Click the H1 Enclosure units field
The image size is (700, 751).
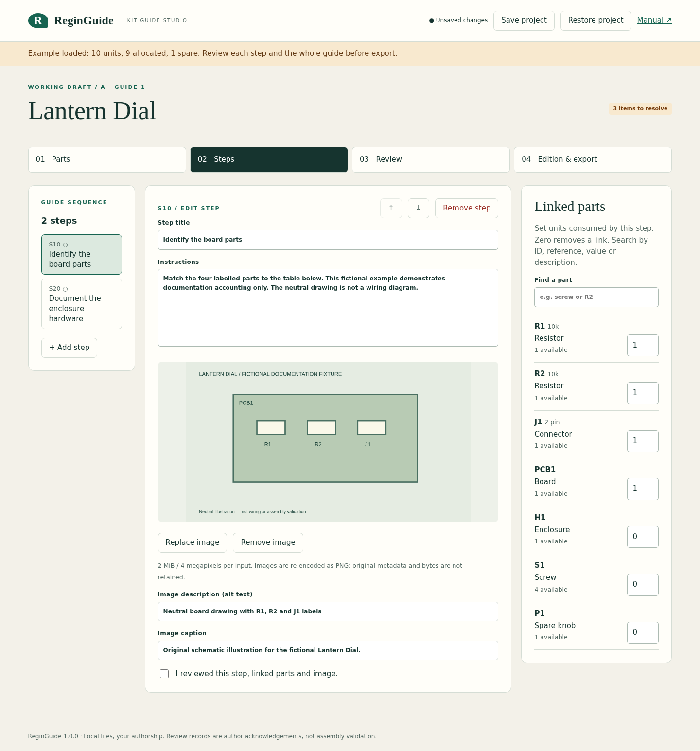(x=643, y=537)
